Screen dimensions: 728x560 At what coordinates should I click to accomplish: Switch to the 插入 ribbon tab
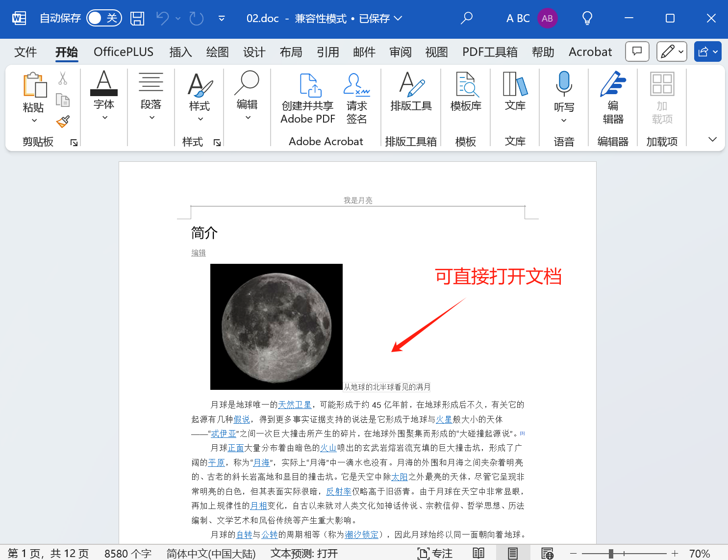180,52
